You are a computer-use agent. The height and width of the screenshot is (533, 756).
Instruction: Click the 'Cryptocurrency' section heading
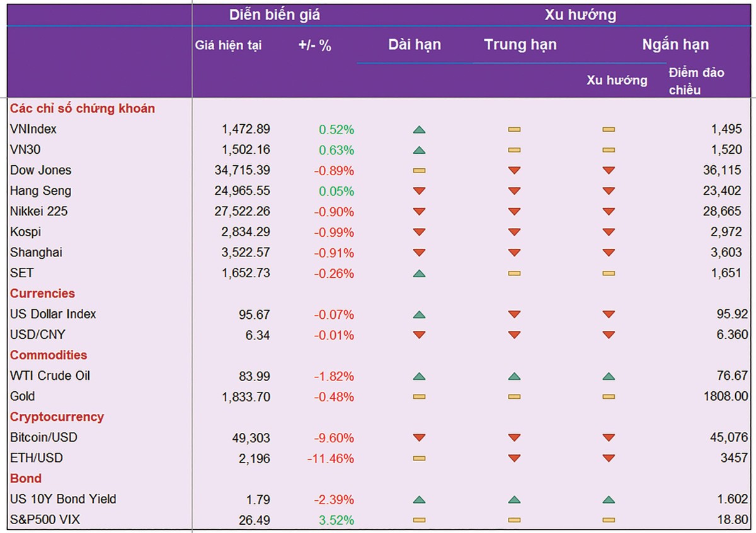(57, 417)
